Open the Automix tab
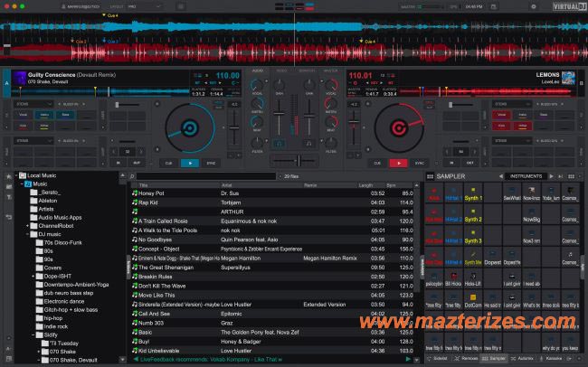Screen dimensions: 588x367 (x=522, y=359)
